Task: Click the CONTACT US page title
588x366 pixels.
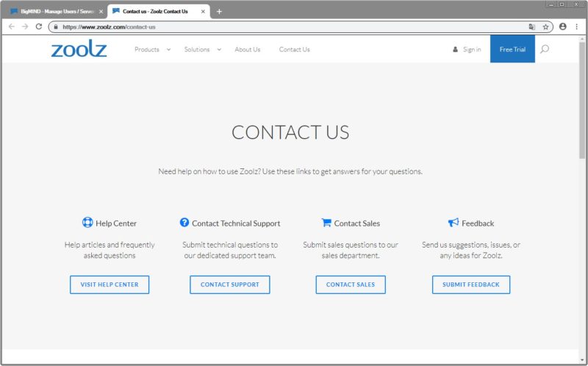Action: pyautogui.click(x=290, y=132)
